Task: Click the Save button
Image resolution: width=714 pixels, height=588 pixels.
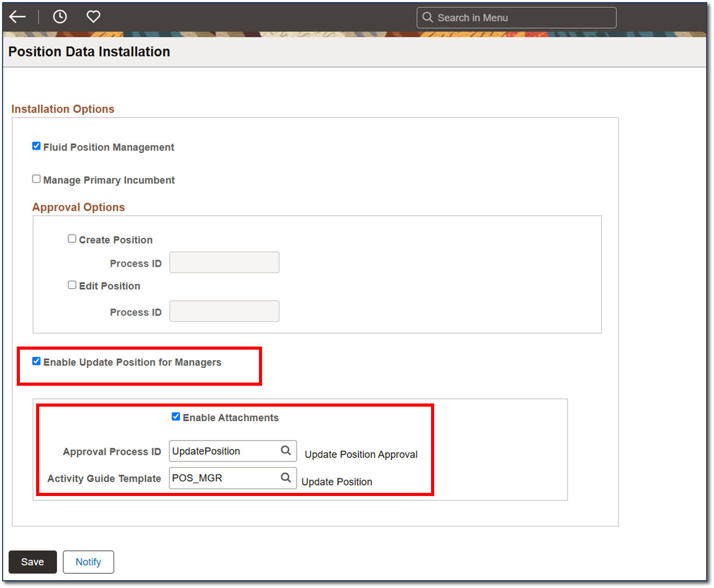Action: point(32,562)
